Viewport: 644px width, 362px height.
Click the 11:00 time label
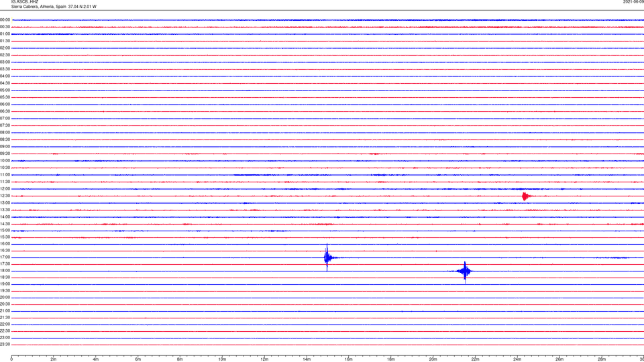click(5, 175)
